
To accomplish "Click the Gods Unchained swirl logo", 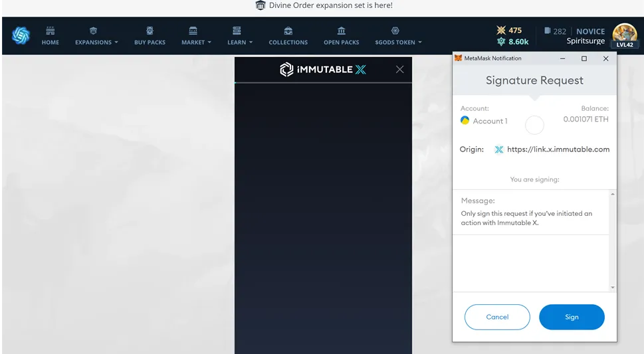I will 21,35.
